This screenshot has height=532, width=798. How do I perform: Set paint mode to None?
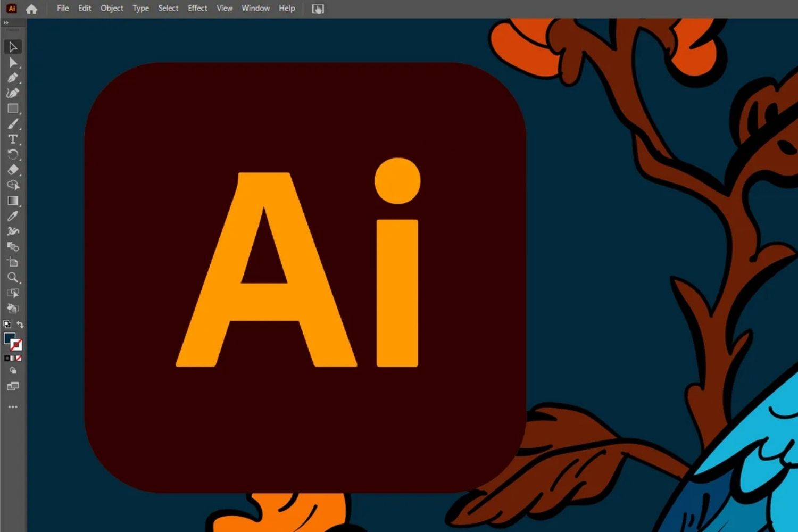pyautogui.click(x=19, y=359)
